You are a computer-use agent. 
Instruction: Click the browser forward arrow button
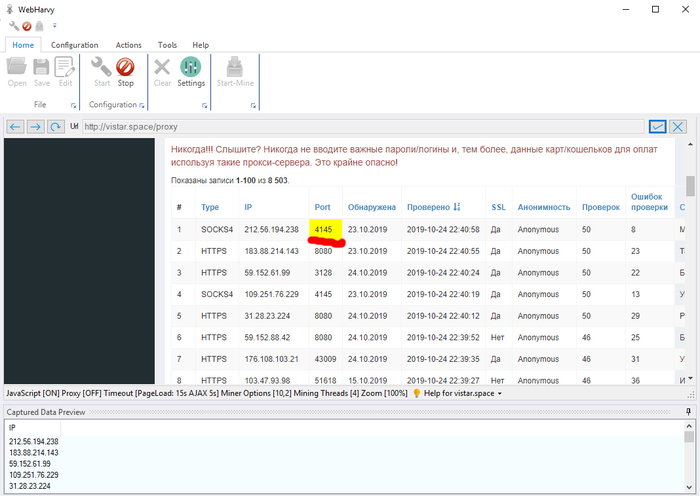click(35, 127)
